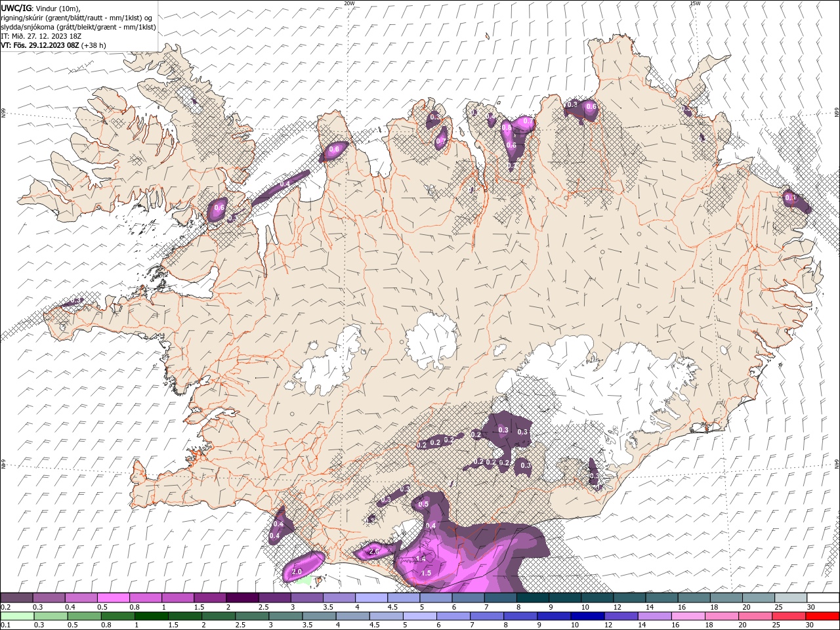Click the 15W longitude label at top

(x=695, y=3)
